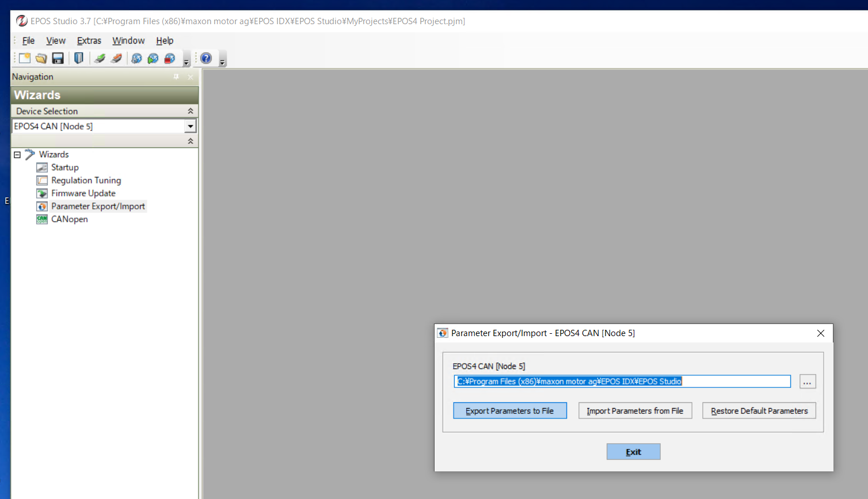The width and height of the screenshot is (868, 499).
Task: Open the Window menu
Action: click(128, 40)
